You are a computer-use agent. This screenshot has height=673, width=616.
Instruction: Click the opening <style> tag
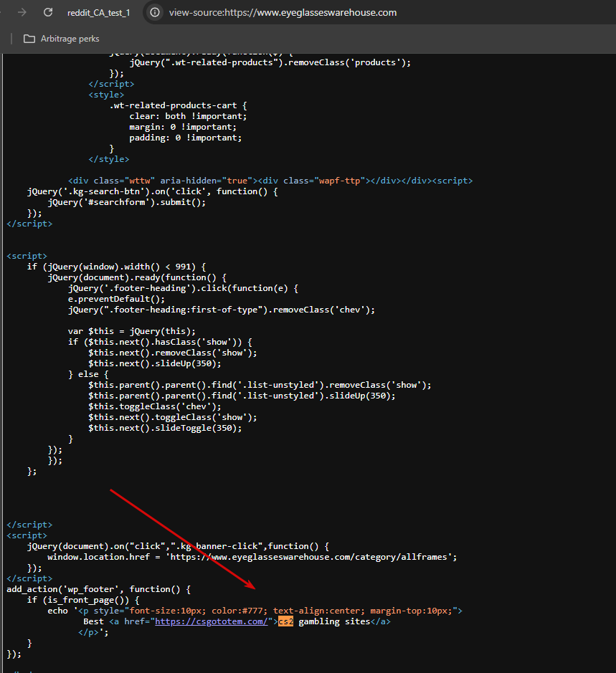coord(106,95)
